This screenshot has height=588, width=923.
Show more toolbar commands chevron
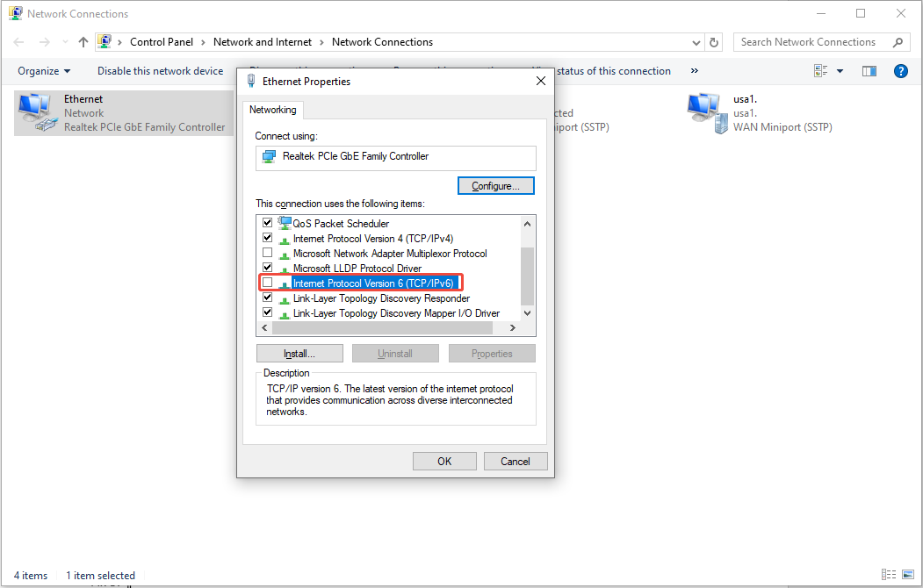coord(695,71)
